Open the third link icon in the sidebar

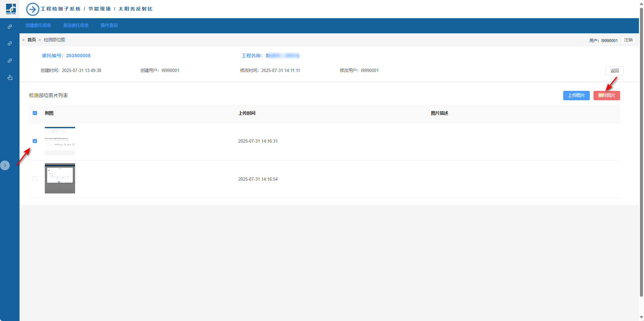pyautogui.click(x=10, y=61)
